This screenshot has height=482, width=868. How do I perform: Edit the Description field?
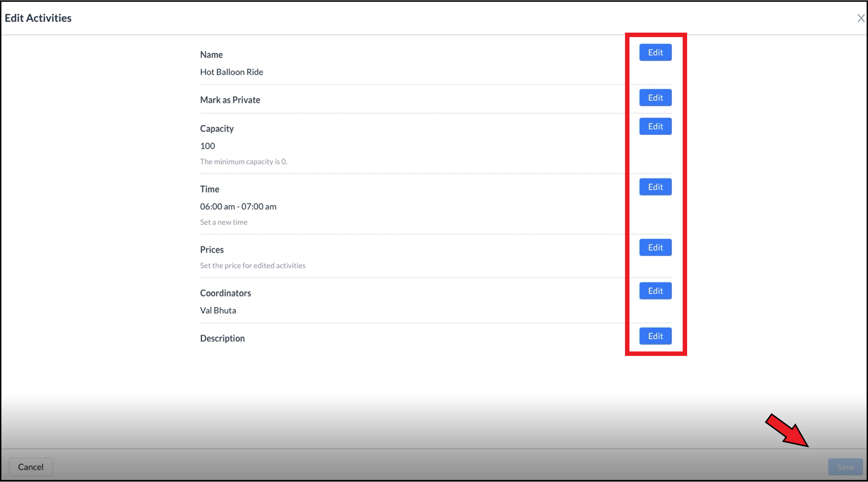(655, 336)
